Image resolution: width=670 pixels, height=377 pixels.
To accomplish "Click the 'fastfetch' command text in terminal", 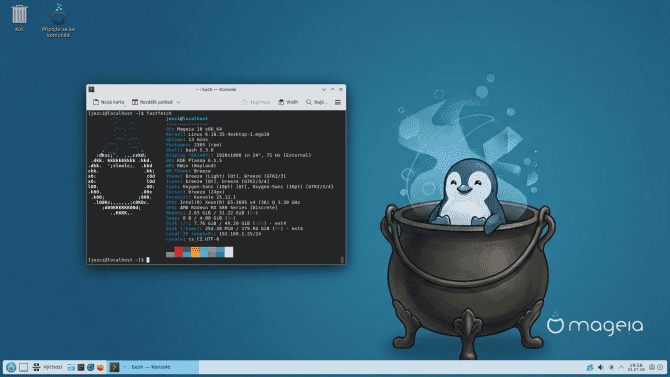I will [159, 113].
